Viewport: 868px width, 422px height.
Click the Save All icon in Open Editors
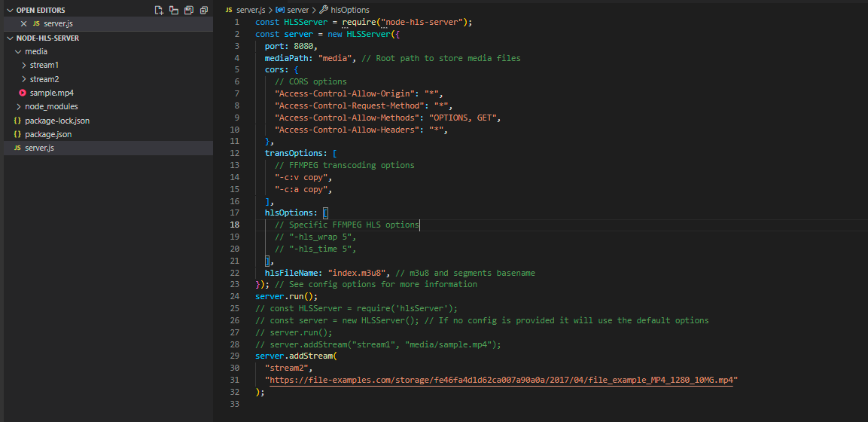189,10
